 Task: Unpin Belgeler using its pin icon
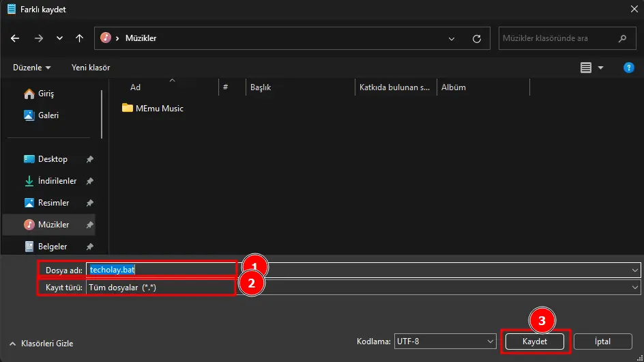[x=89, y=247]
